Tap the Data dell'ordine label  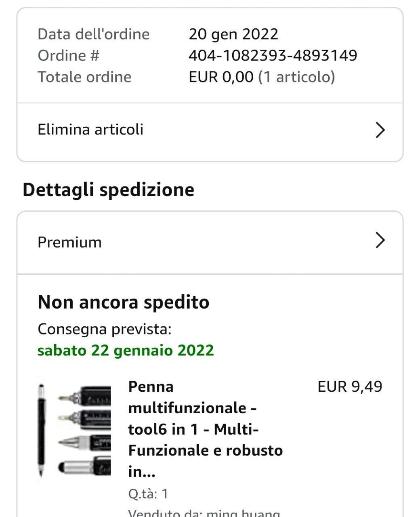click(x=94, y=34)
